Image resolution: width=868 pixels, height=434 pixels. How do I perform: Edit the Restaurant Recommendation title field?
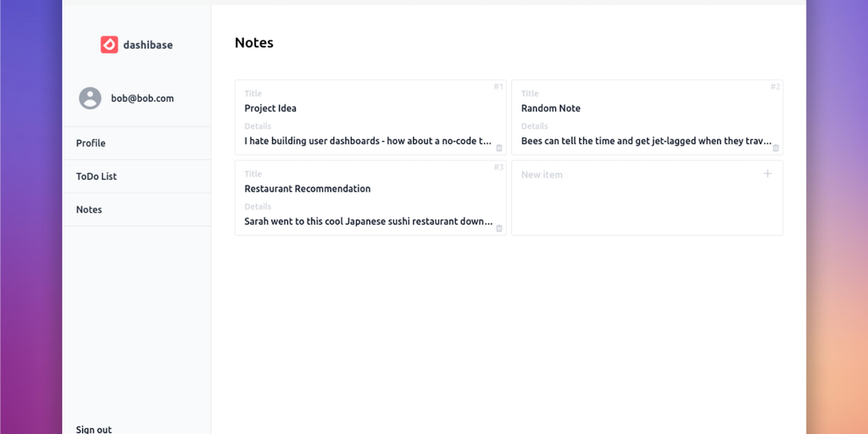click(x=308, y=189)
